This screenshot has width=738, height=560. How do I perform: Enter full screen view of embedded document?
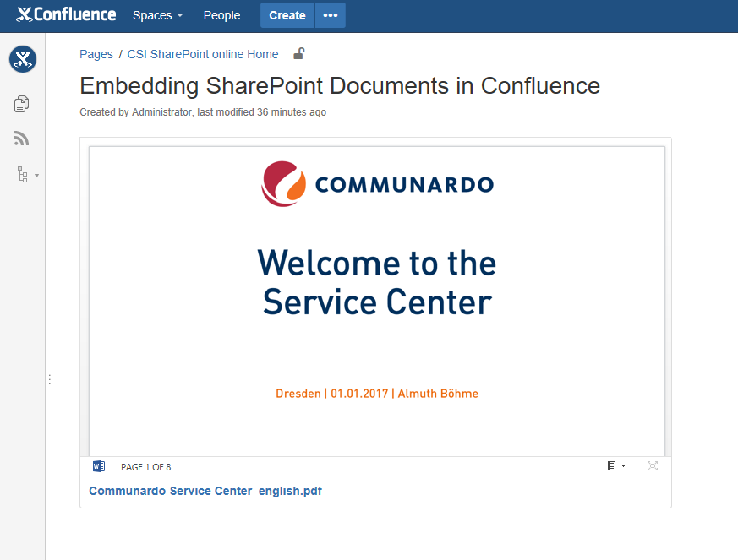point(653,466)
